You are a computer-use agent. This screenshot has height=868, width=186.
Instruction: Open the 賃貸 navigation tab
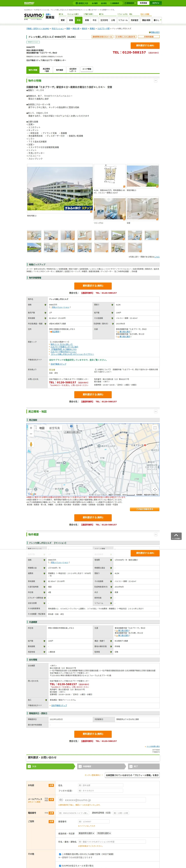pyautogui.click(x=62, y=20)
